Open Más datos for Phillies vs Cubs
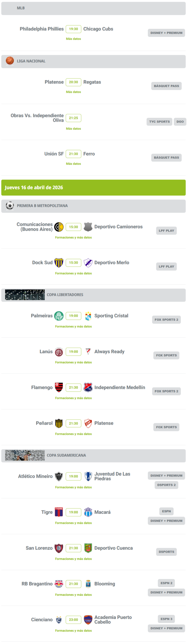The width and height of the screenshot is (187, 644). point(73,39)
